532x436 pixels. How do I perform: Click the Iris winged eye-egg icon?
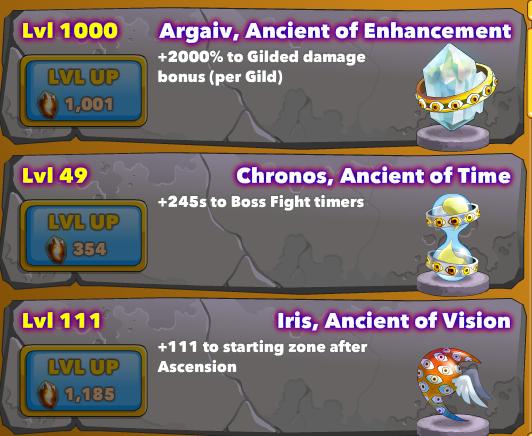coord(454,392)
